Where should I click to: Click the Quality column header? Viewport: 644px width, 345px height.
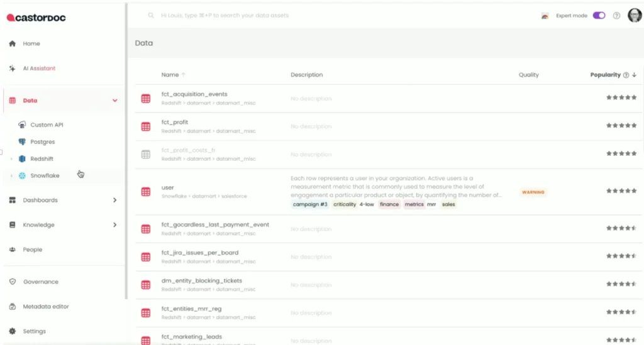pos(528,75)
